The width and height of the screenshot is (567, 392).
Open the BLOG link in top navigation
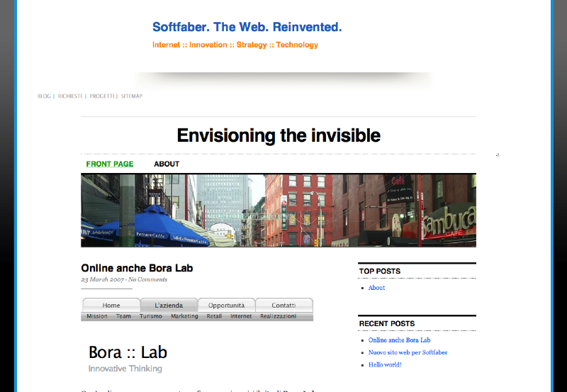pos(44,96)
